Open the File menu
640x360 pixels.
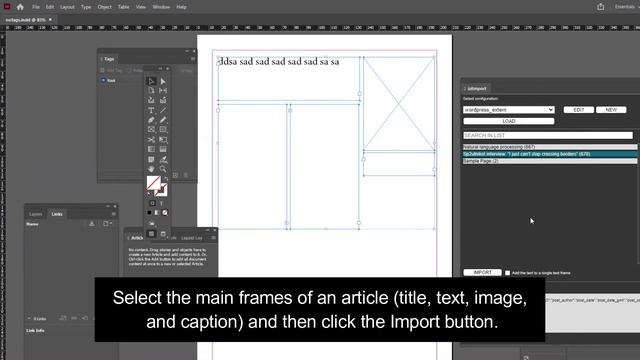36,7
